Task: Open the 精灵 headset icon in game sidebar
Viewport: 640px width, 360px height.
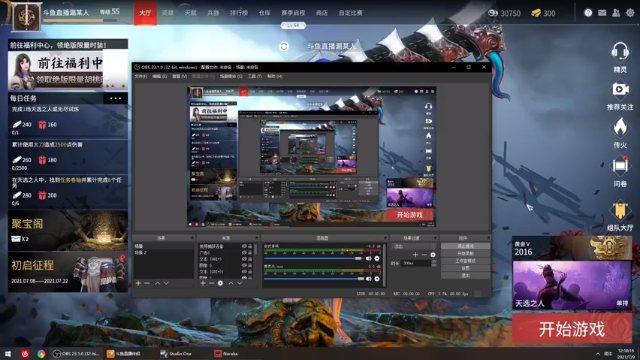Action: tap(620, 51)
